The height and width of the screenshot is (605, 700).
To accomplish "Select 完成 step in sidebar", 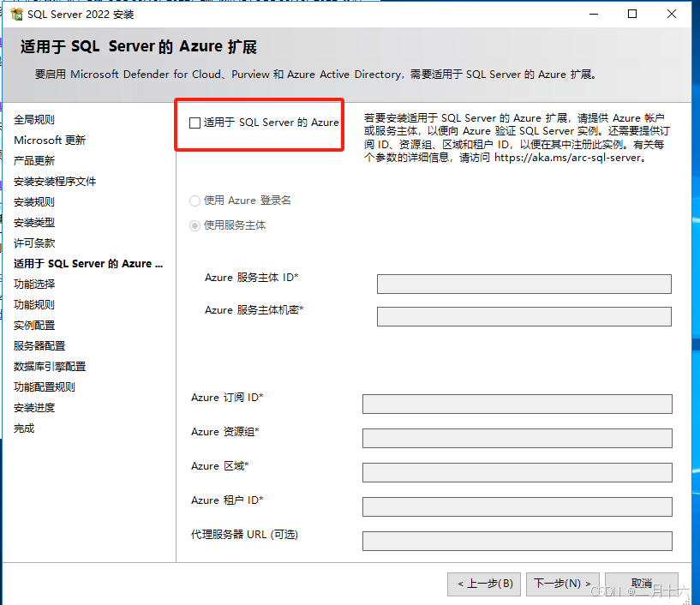I will tap(24, 428).
